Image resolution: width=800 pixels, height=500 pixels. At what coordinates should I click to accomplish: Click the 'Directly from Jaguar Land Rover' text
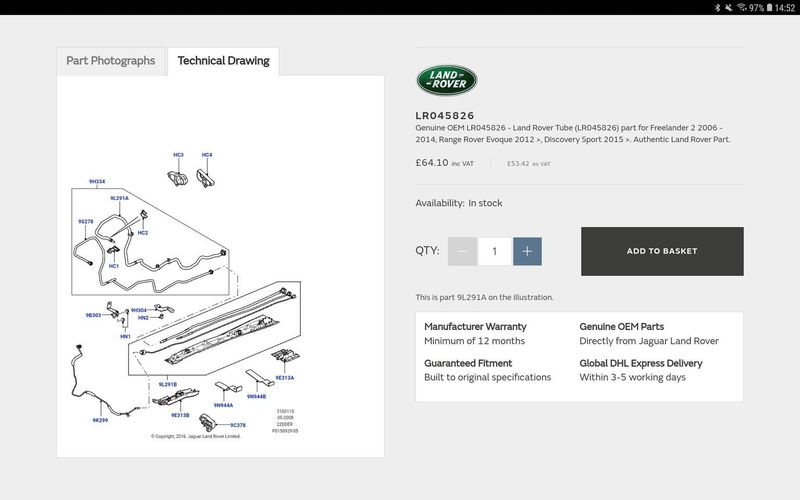click(648, 341)
